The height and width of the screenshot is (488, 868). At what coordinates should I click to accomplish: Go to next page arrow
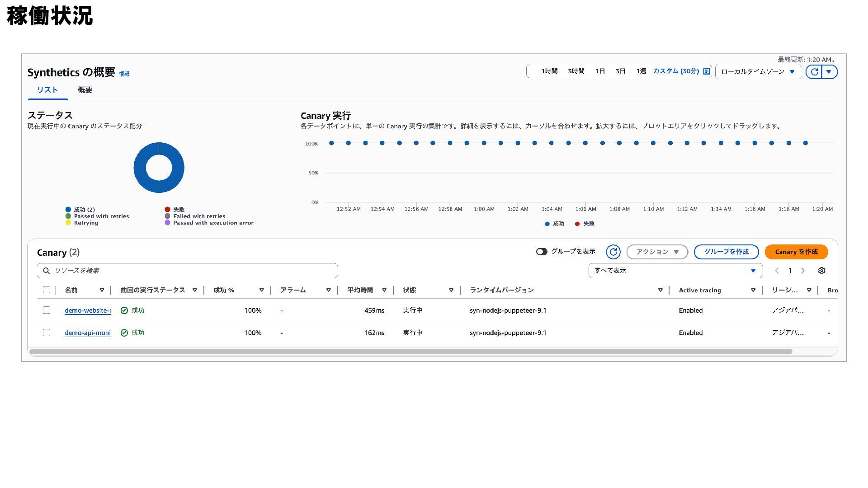803,271
